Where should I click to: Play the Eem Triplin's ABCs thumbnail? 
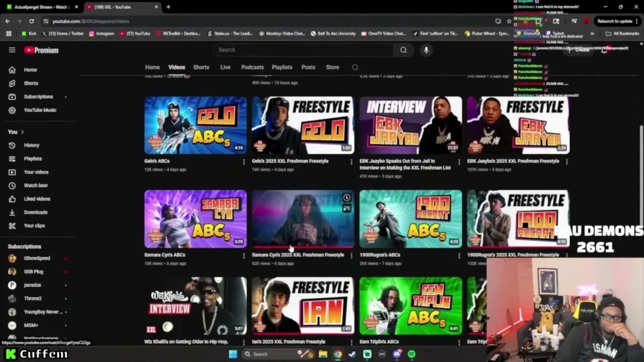point(411,306)
